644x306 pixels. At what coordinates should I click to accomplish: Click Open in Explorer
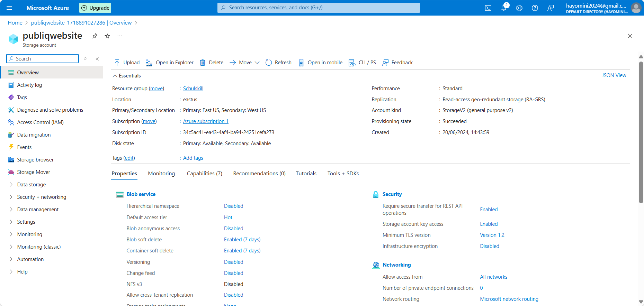[x=170, y=63]
